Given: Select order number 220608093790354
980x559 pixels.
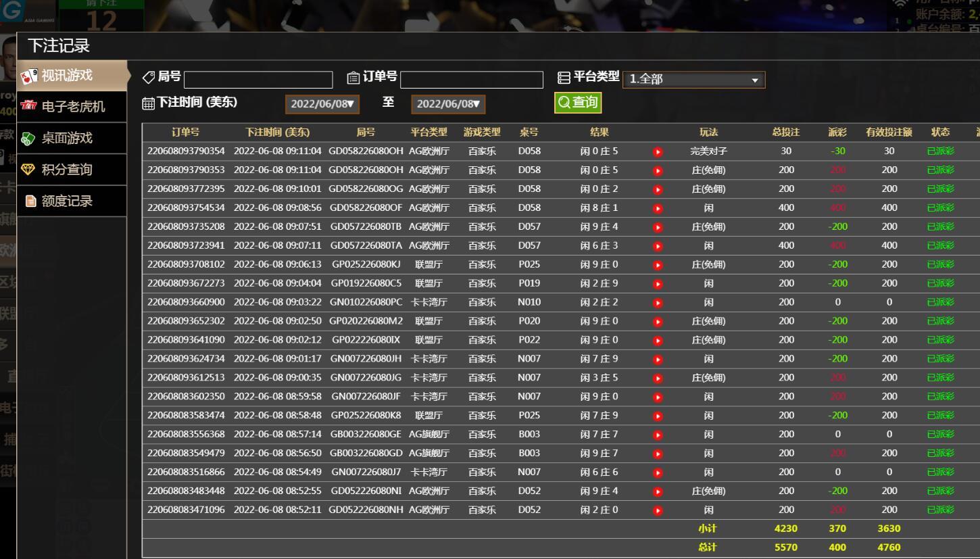Looking at the screenshot, I should point(186,151).
